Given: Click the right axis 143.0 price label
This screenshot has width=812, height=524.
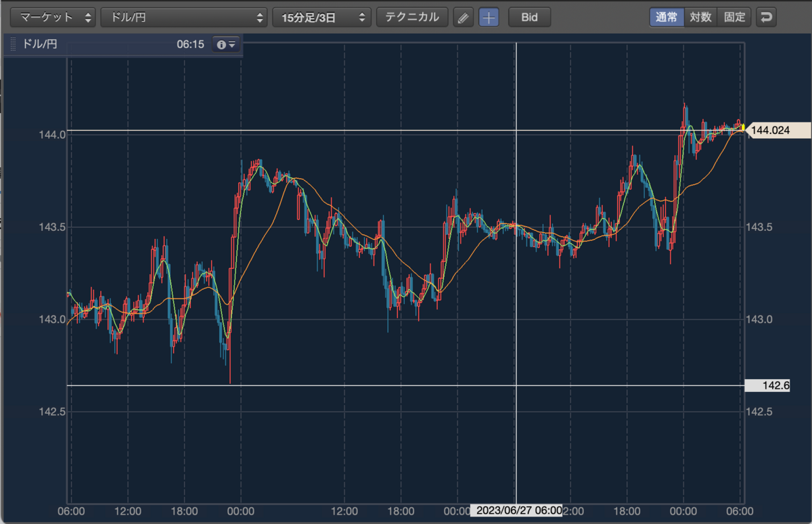Looking at the screenshot, I should tap(760, 320).
